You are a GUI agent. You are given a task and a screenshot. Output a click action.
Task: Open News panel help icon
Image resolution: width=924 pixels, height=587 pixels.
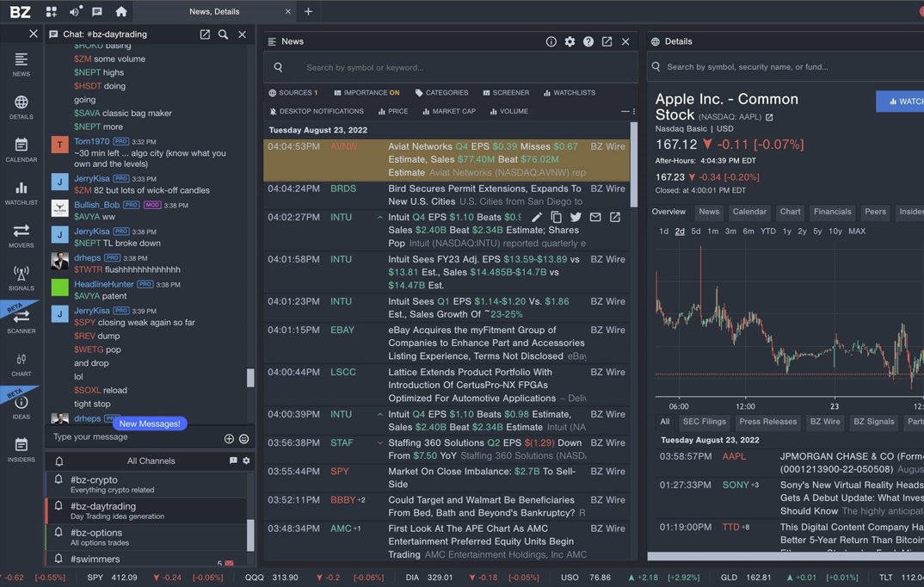pos(588,41)
